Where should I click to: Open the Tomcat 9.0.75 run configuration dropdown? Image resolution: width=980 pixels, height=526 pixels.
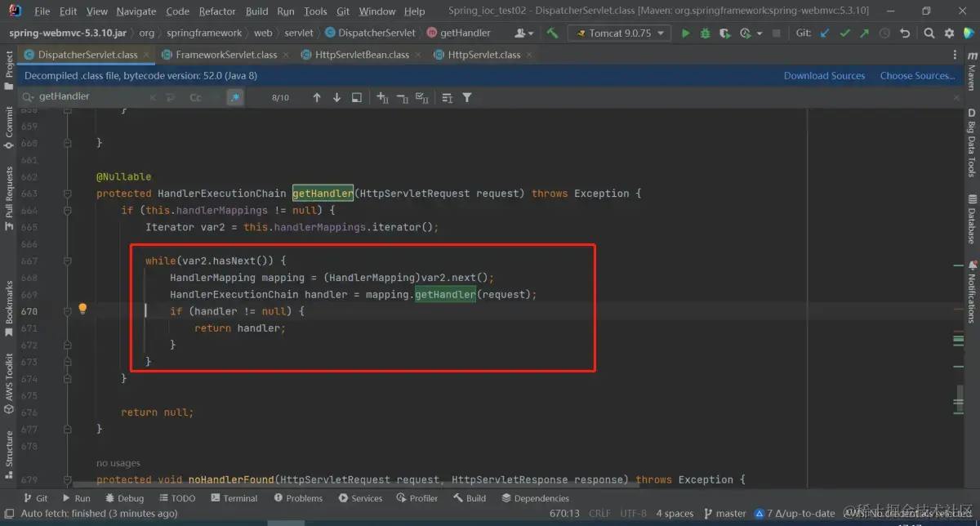tap(619, 33)
